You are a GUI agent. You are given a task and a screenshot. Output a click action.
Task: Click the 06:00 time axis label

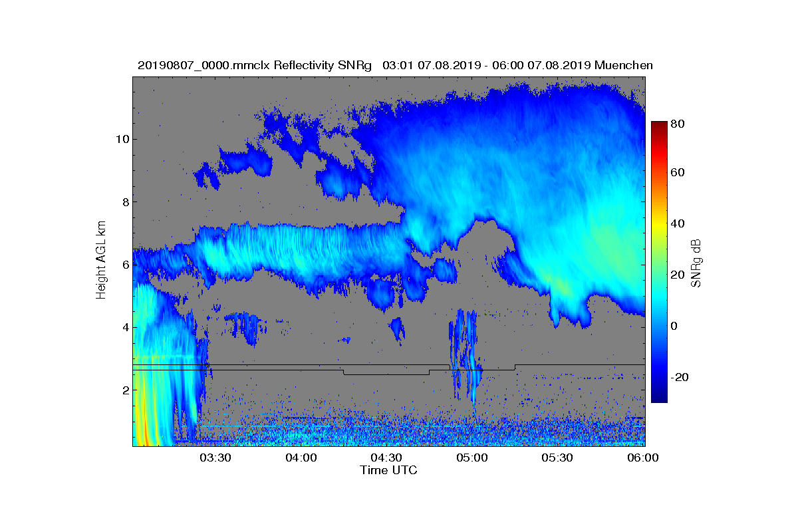(x=644, y=458)
